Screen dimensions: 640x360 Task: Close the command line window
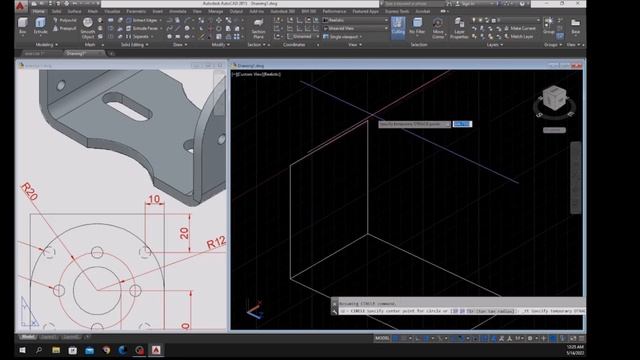335,303
